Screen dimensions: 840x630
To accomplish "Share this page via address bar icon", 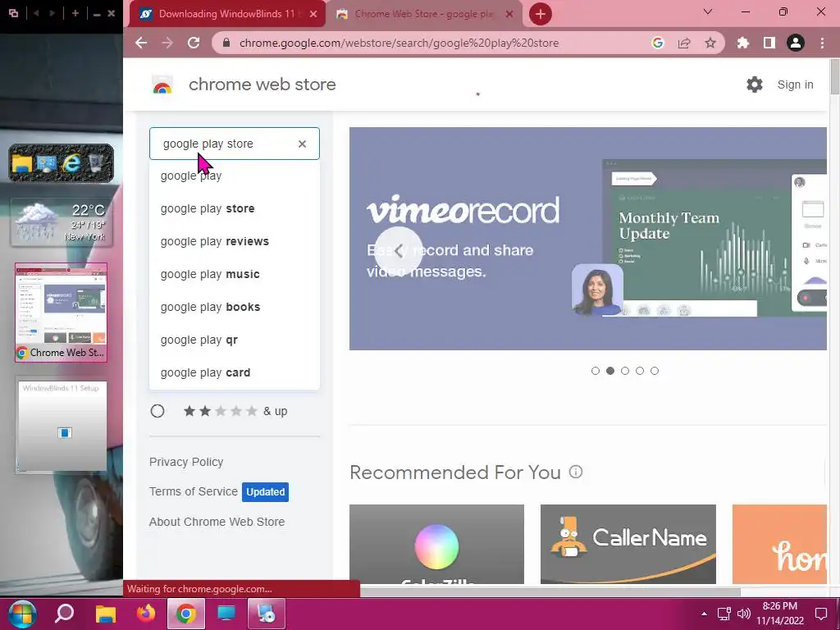I will coord(684,43).
